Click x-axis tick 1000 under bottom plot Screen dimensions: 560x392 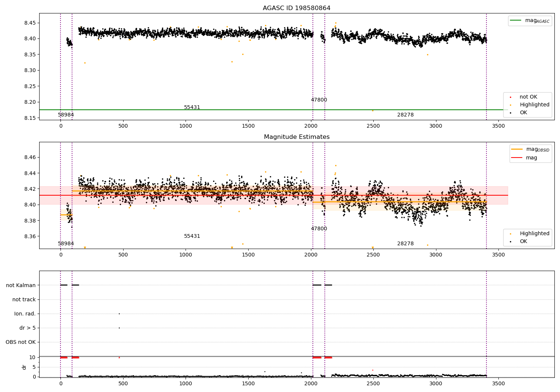coord(186,383)
